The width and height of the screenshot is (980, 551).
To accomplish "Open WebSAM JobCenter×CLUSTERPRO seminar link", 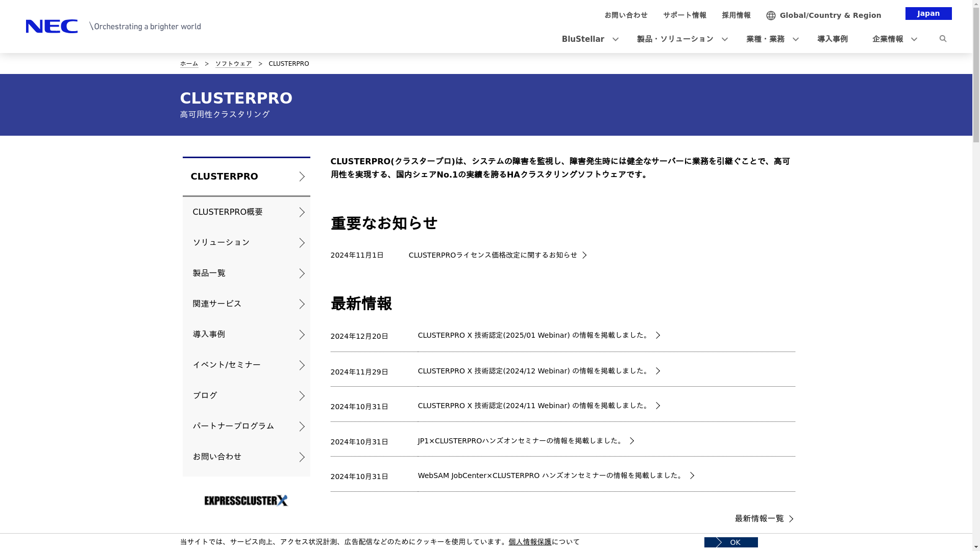I will pos(550,475).
